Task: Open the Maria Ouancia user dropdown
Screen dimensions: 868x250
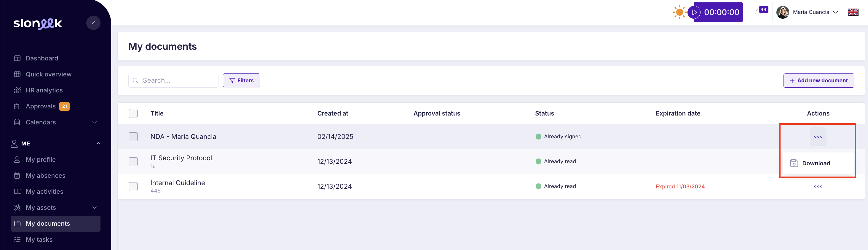Action: 807,12
